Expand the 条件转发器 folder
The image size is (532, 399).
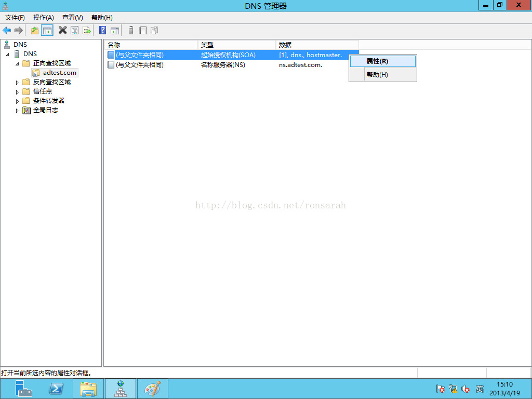pos(17,101)
